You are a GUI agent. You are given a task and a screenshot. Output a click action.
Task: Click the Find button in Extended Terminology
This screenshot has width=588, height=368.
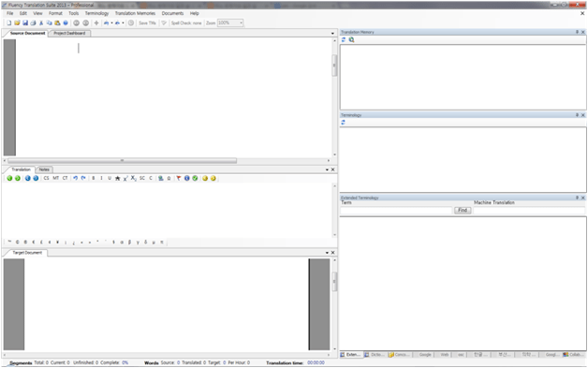[x=463, y=210]
